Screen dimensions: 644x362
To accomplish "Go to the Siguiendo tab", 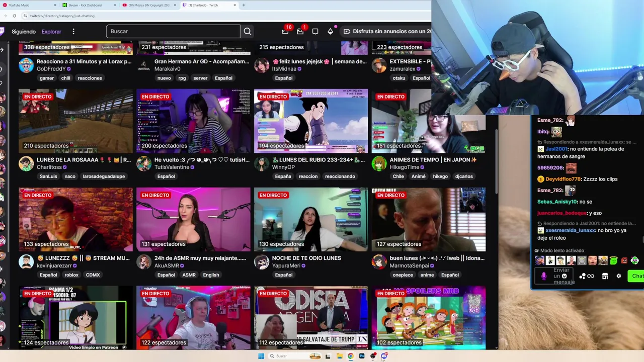I will (24, 31).
